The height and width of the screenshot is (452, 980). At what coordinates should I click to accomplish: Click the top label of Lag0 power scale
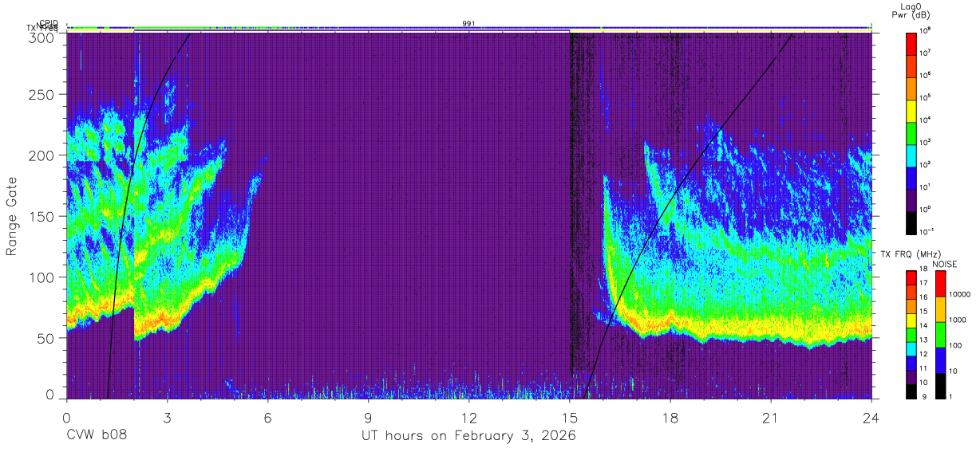click(x=926, y=29)
